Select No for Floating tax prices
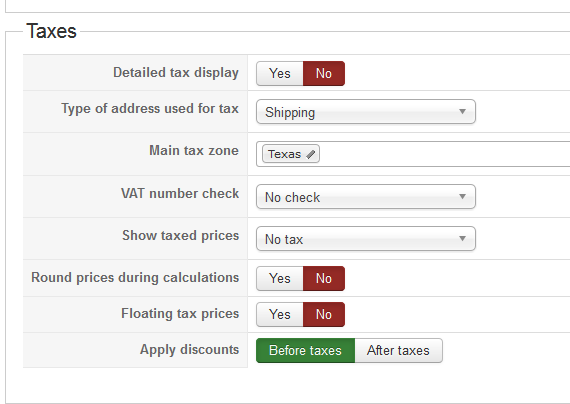This screenshot has height=404, width=570. (x=324, y=314)
